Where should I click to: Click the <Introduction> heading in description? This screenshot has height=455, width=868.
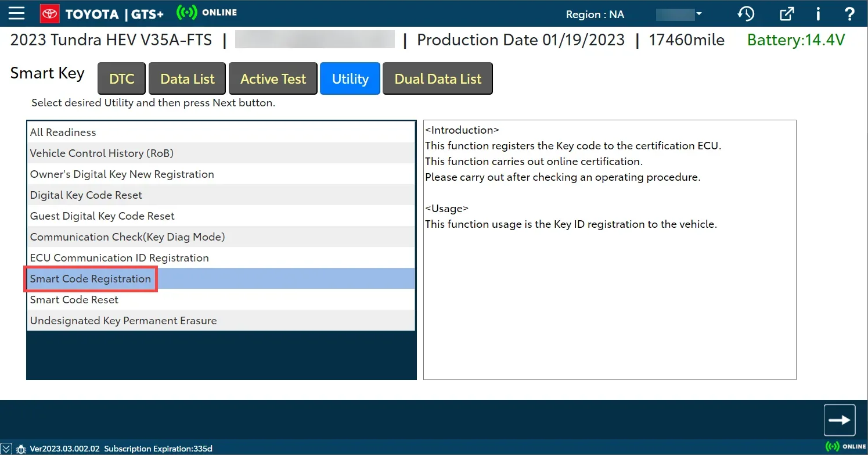point(462,130)
